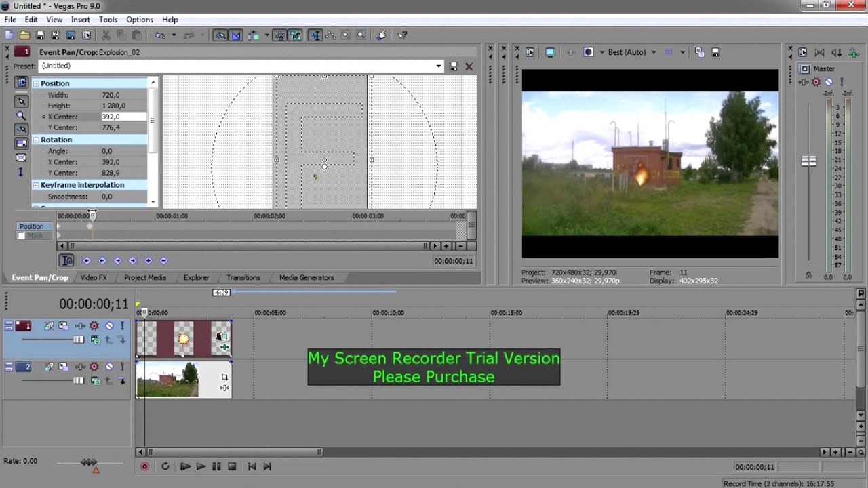
Task: Switch to the Video FX tab
Action: coord(94,277)
